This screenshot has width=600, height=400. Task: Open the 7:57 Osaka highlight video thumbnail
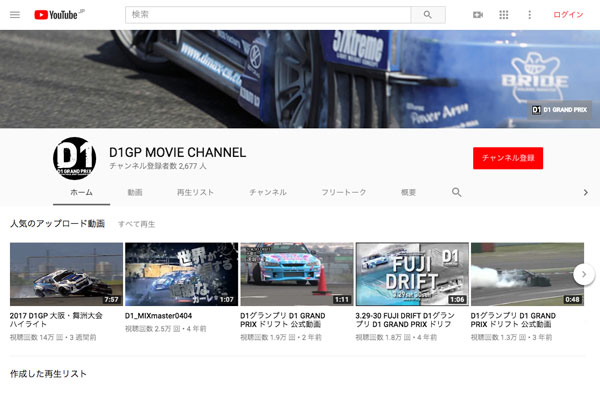click(x=67, y=274)
